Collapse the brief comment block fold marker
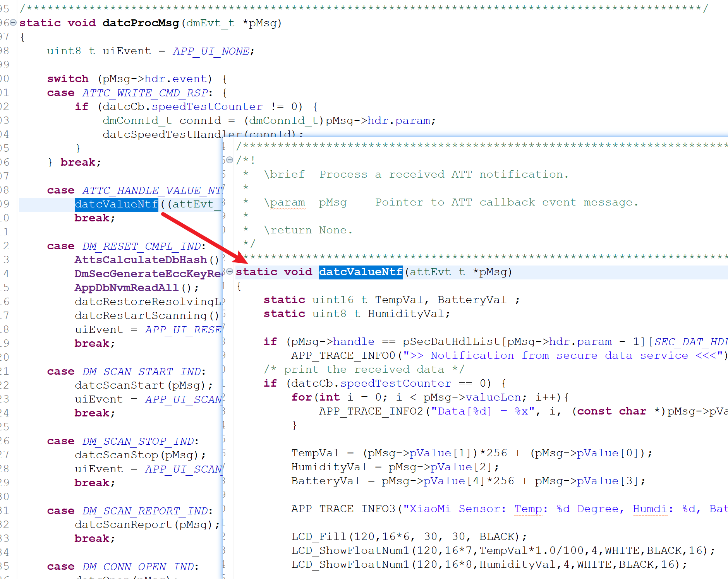Image resolution: width=728 pixels, height=579 pixels. click(x=230, y=160)
